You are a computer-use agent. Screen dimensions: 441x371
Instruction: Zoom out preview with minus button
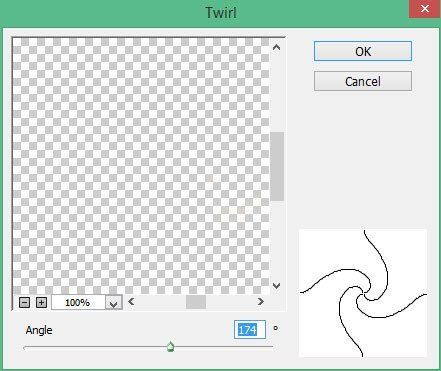click(25, 302)
